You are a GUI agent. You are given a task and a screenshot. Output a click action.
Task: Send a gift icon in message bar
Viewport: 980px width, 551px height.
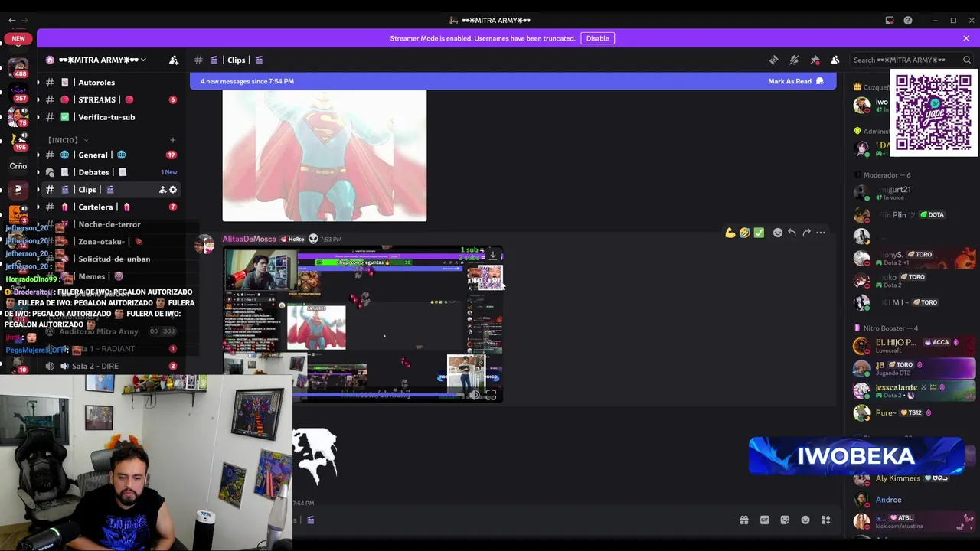point(744,520)
